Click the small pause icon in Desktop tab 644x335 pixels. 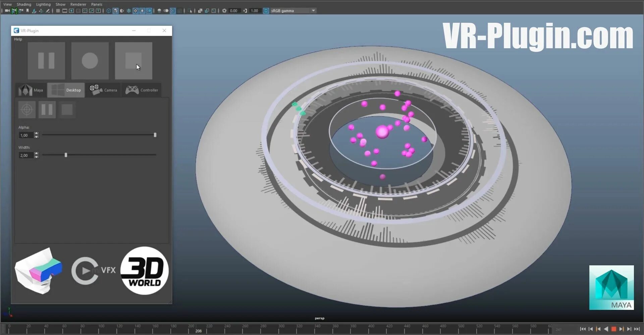click(x=47, y=110)
